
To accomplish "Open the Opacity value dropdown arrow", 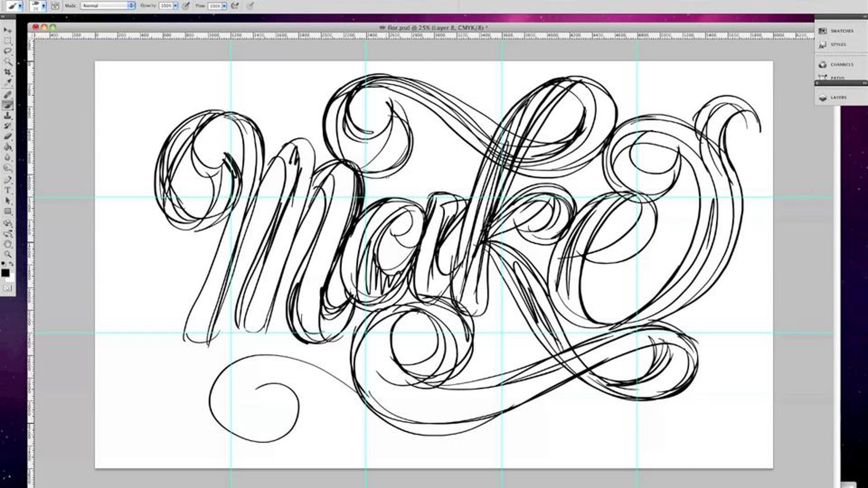I will [175, 6].
